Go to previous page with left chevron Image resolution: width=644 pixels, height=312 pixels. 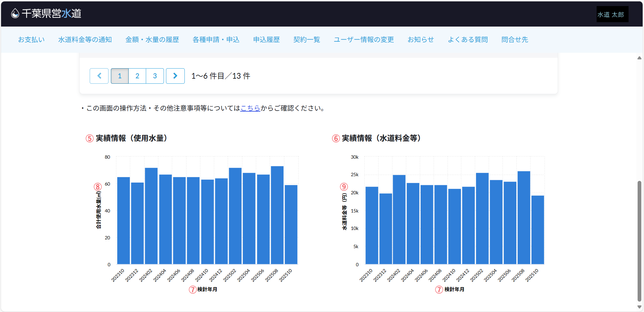pyautogui.click(x=99, y=76)
